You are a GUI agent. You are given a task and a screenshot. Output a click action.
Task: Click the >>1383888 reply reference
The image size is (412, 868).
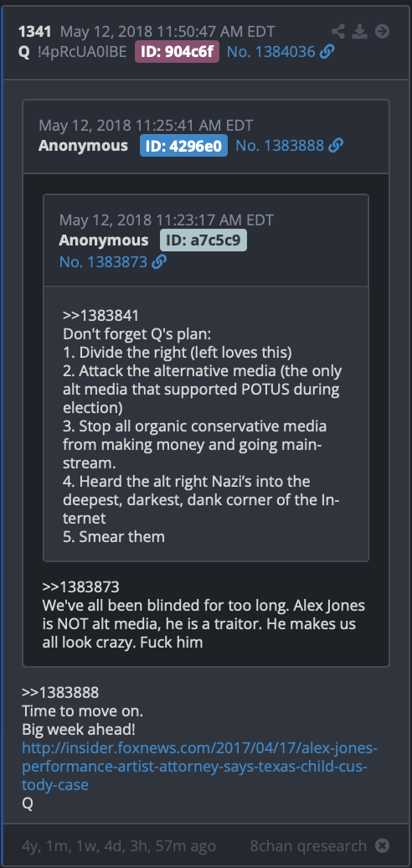[61, 692]
